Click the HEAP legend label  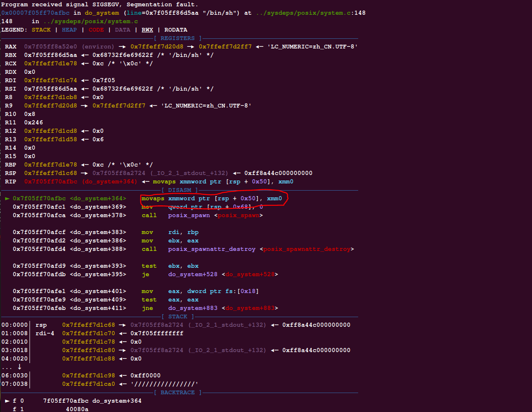pyautogui.click(x=69, y=30)
